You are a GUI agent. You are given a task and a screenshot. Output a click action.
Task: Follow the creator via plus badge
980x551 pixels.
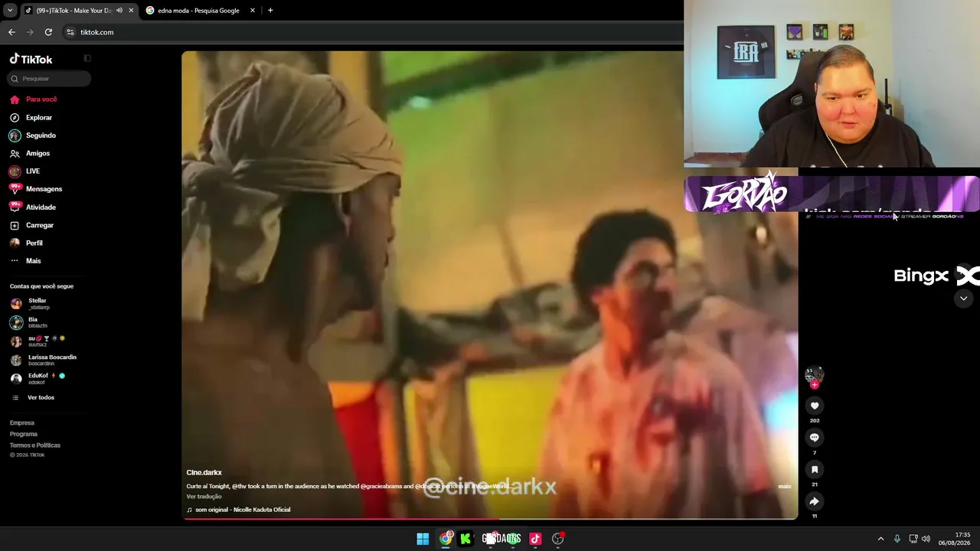(815, 385)
